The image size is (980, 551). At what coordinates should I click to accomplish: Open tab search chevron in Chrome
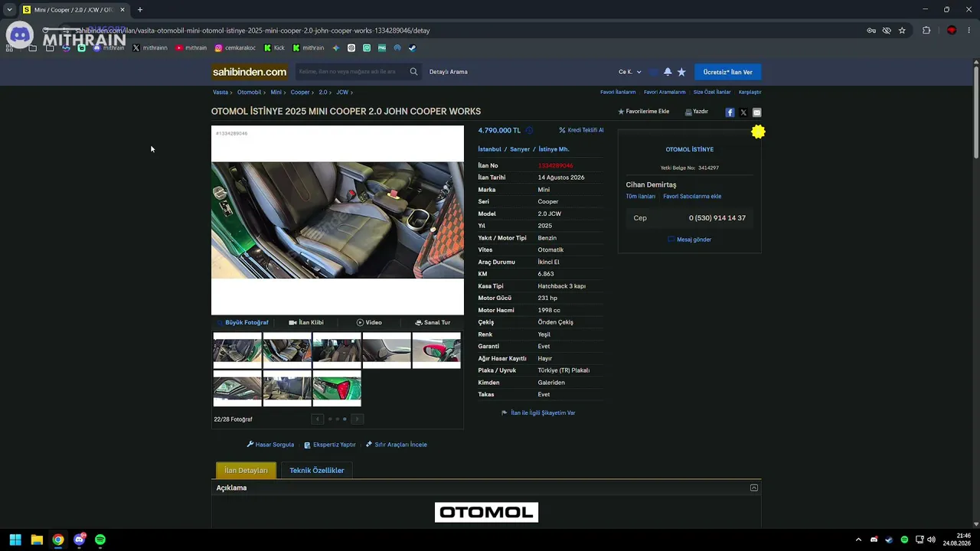(9, 10)
